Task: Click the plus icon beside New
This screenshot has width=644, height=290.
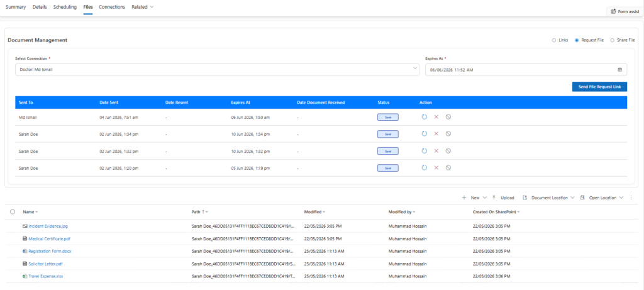Action: coord(464,198)
